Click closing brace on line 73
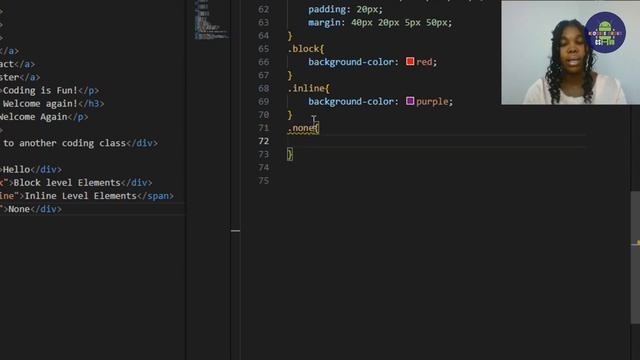 (290, 154)
